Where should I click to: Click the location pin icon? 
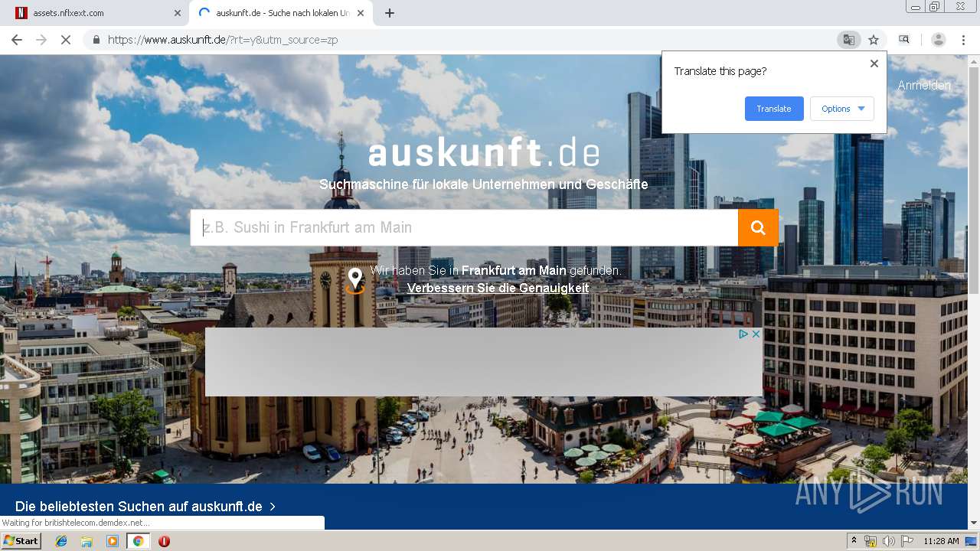pos(355,280)
